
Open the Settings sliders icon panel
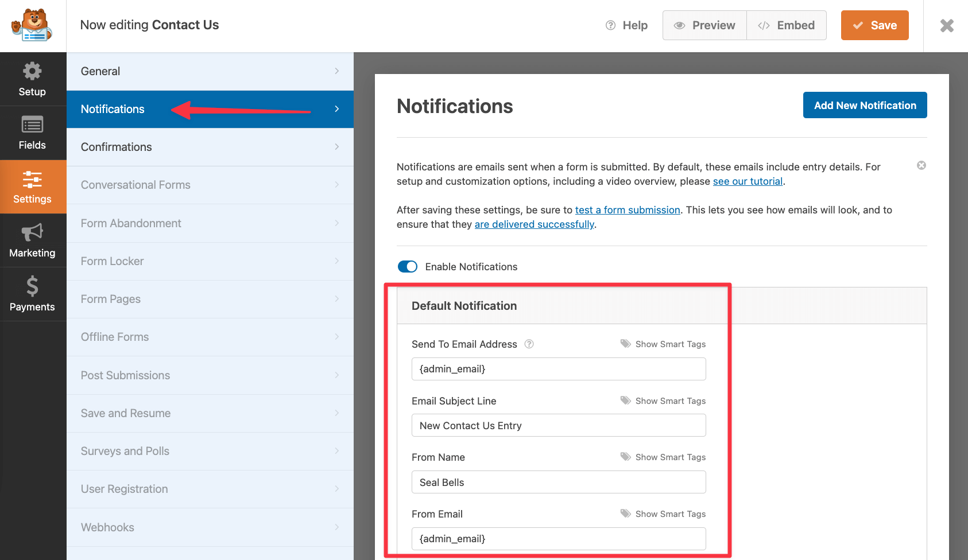pos(32,187)
